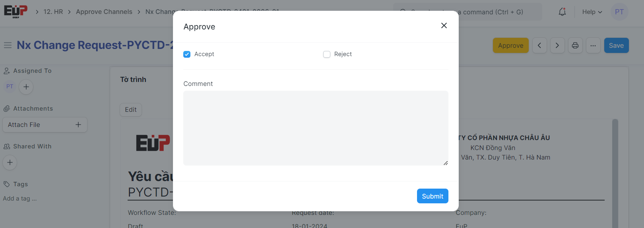Click the blue Save button
This screenshot has width=644, height=228.
pyautogui.click(x=616, y=45)
